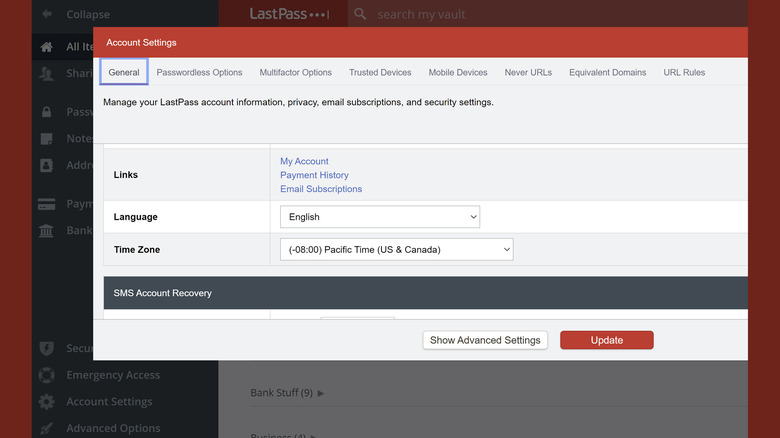Open the Payment History link
The width and height of the screenshot is (780, 438).
pyautogui.click(x=314, y=175)
